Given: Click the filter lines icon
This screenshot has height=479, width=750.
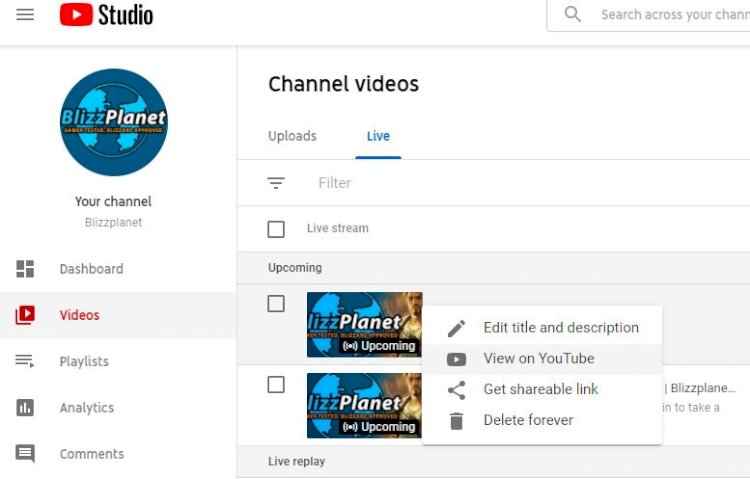Looking at the screenshot, I should (x=276, y=183).
